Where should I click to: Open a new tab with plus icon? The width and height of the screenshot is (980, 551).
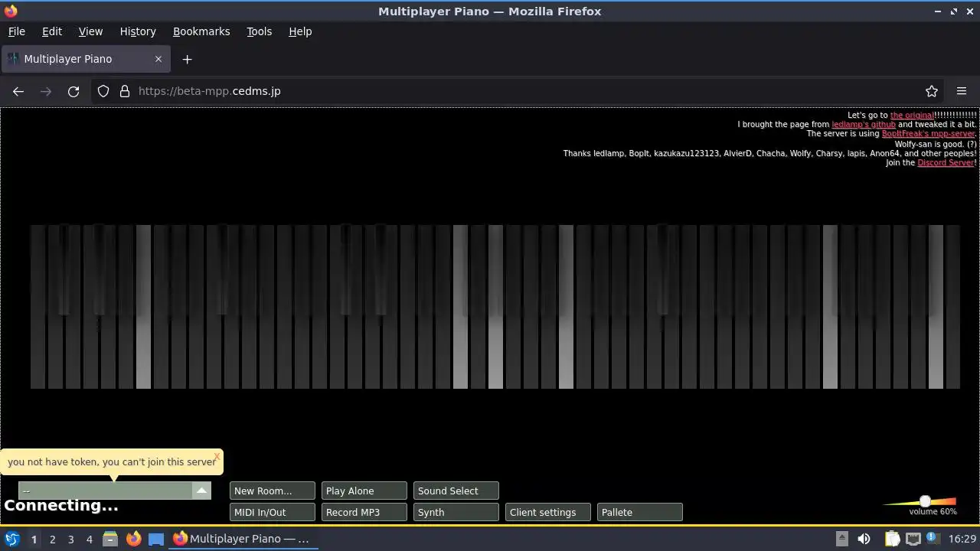point(187,59)
